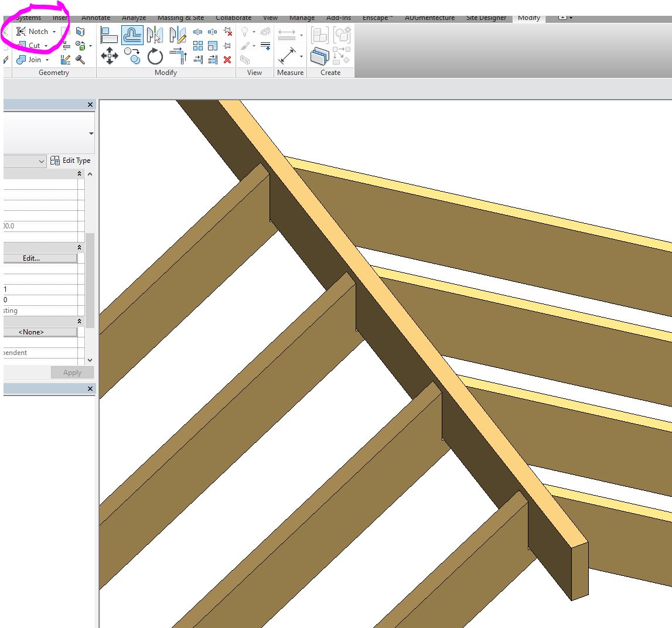
Task: Select the Pin tool
Action: tap(227, 45)
